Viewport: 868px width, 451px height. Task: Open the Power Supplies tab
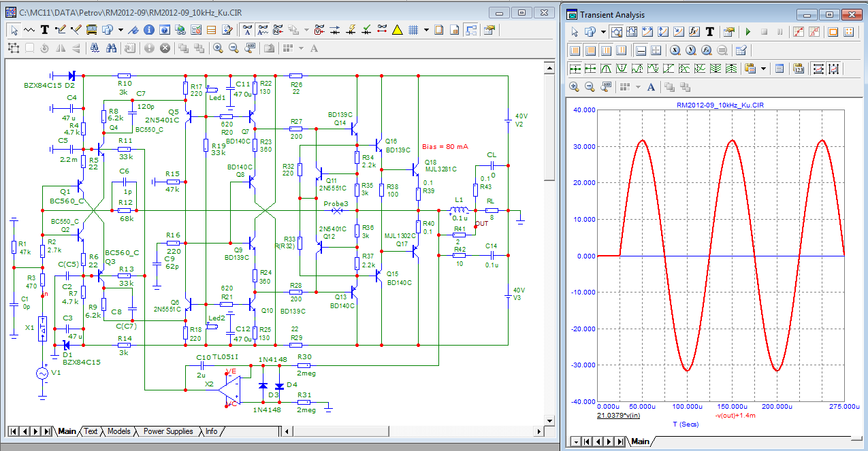point(168,431)
